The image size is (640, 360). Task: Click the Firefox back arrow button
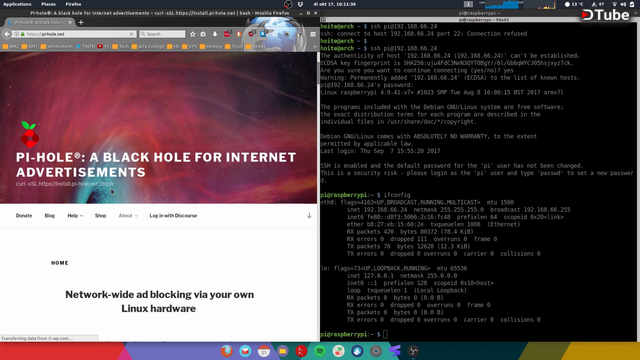(x=7, y=34)
